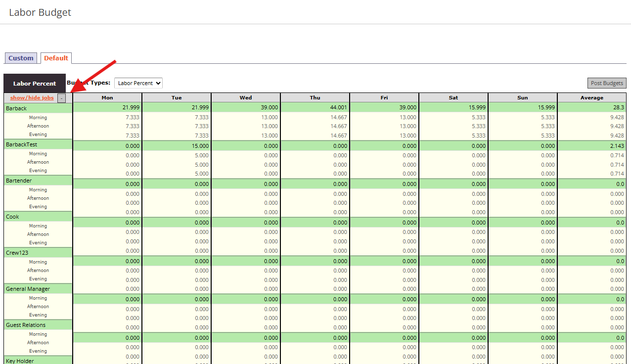The image size is (631, 364).
Task: Select the Barback job row label
Action: [38, 108]
